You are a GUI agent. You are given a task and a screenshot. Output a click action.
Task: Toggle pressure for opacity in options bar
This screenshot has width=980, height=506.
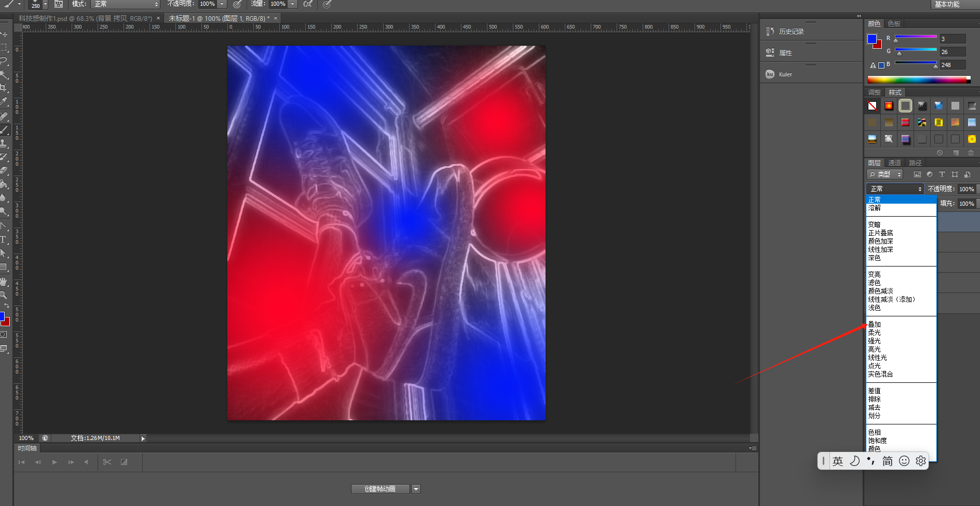click(237, 4)
